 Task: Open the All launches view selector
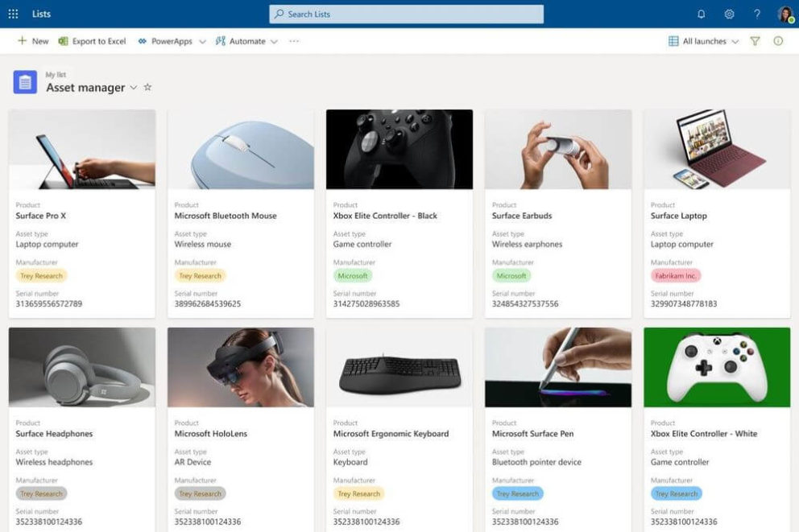click(x=703, y=41)
